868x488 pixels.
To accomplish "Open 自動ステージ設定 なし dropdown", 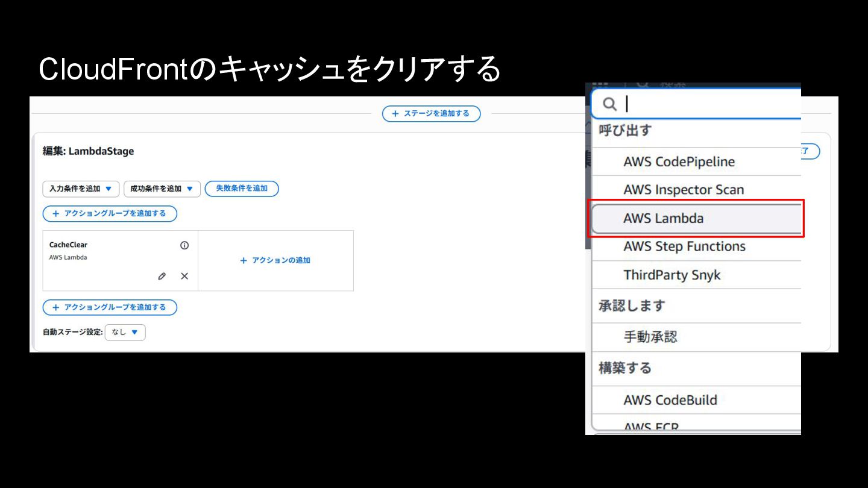I will (x=125, y=332).
